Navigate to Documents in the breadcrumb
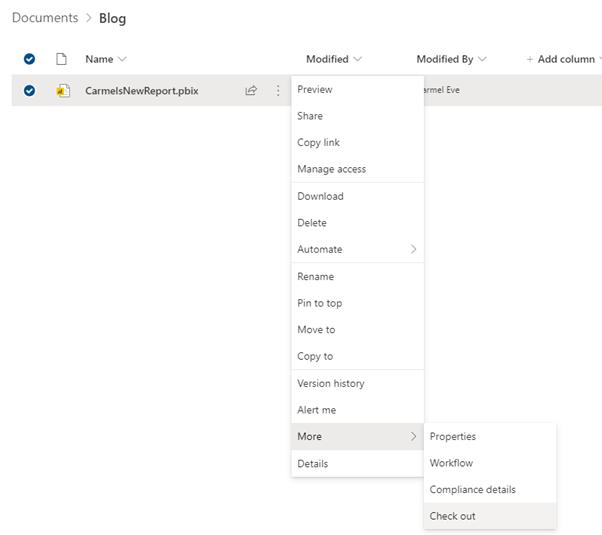This screenshot has height=535, width=602. click(45, 18)
